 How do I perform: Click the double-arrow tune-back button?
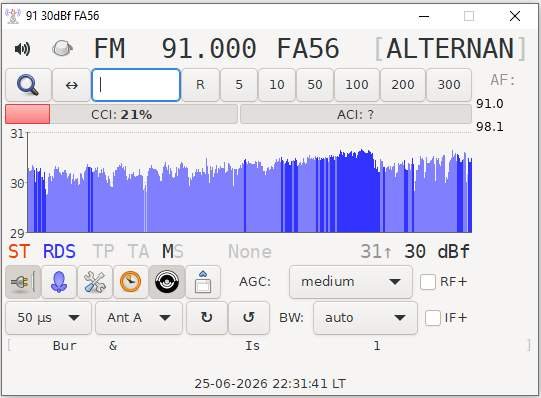(x=71, y=85)
